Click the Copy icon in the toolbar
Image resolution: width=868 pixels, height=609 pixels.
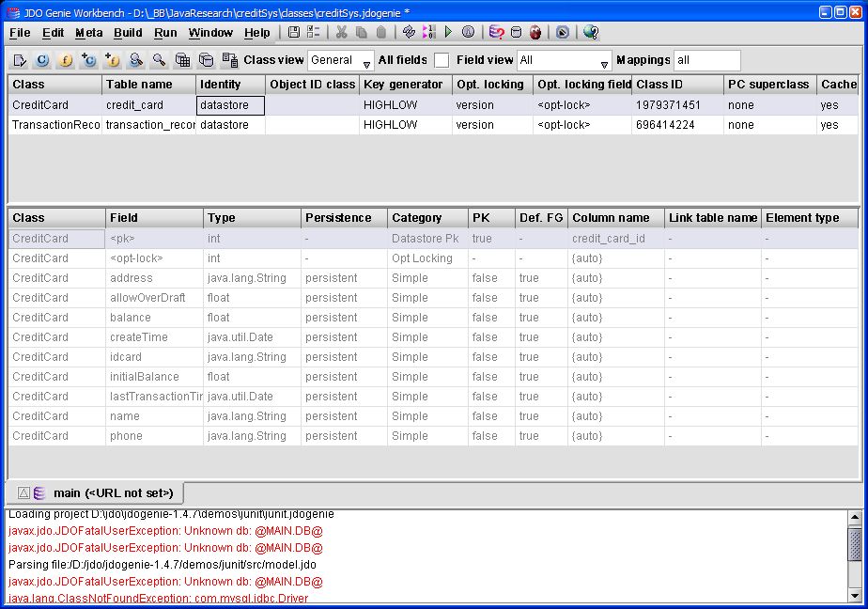pos(362,32)
